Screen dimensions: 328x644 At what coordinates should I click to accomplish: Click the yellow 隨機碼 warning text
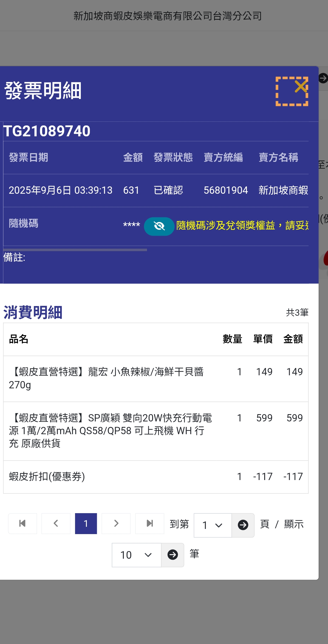(242, 226)
